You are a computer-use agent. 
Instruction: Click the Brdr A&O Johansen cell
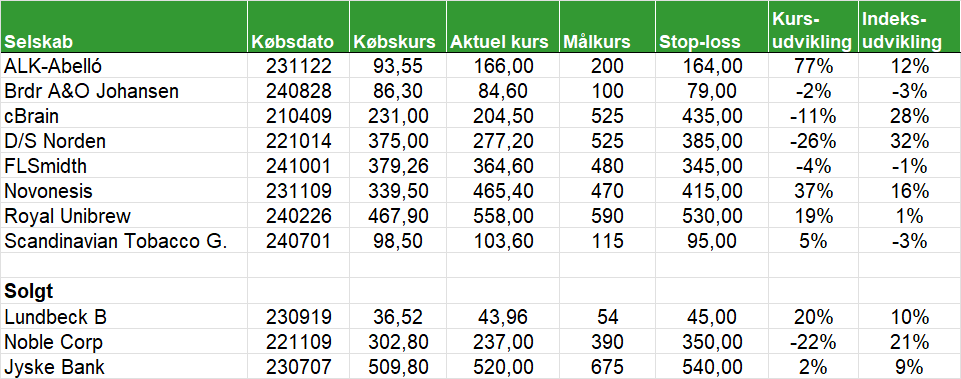coord(124,91)
